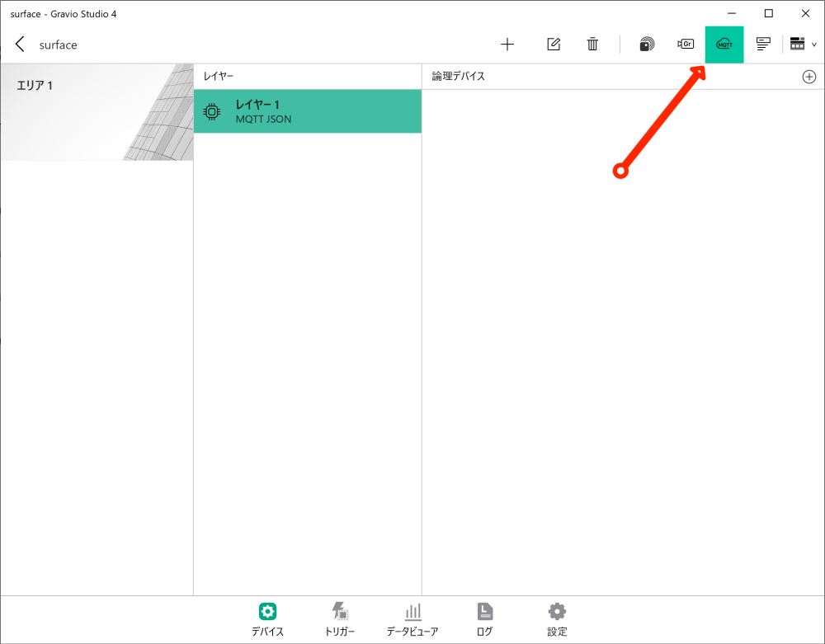This screenshot has height=644, width=825.
Task: Click the エリア 1 area thumbnail
Action: tap(97, 111)
